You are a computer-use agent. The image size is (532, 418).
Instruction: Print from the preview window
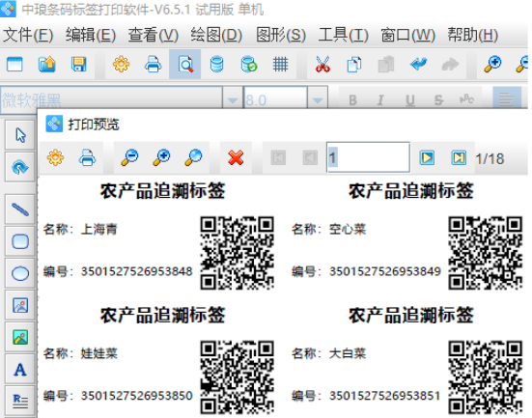pyautogui.click(x=87, y=157)
